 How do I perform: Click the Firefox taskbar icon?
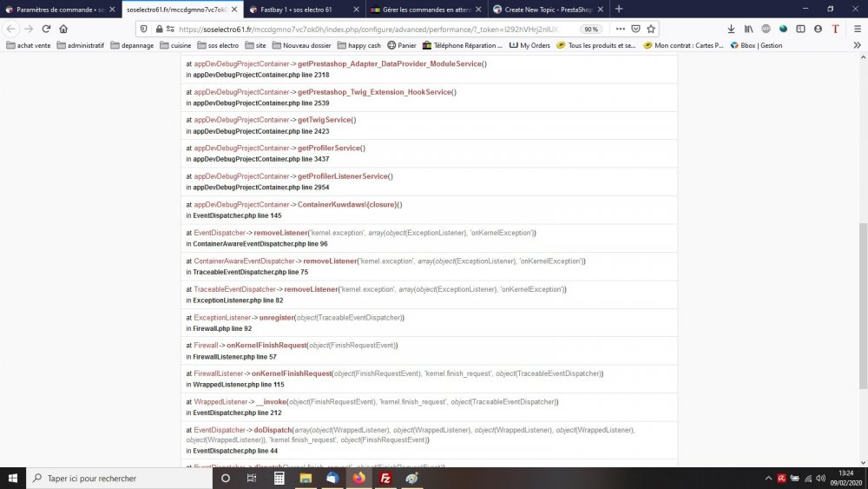tap(358, 478)
